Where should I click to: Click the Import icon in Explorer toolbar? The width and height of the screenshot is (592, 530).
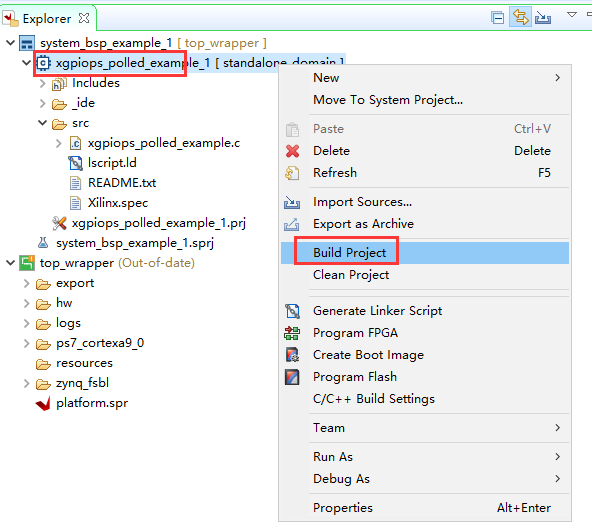tap(543, 18)
